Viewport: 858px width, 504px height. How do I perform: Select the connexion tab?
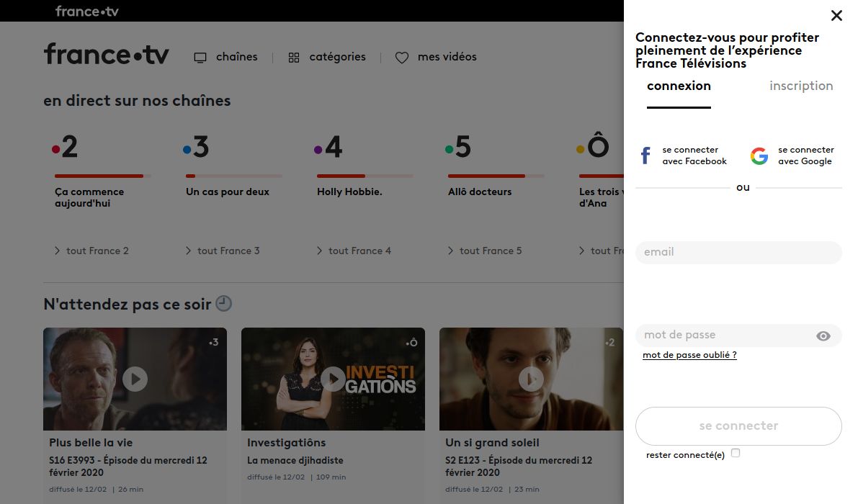tap(679, 85)
